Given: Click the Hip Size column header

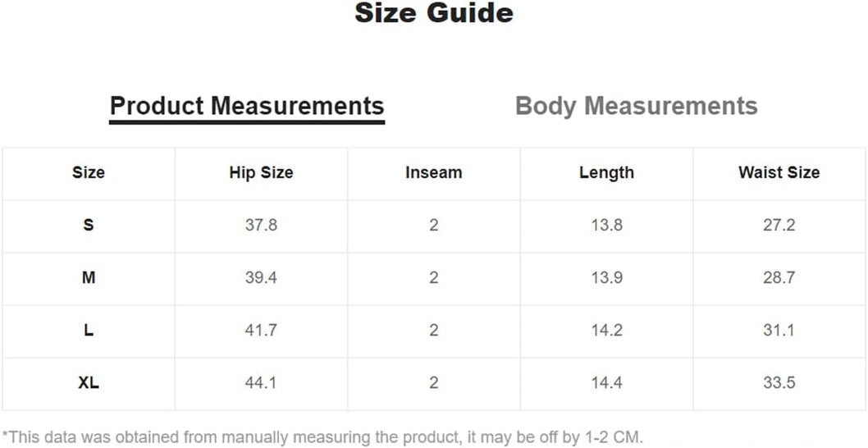Looking at the screenshot, I should click(x=261, y=172).
